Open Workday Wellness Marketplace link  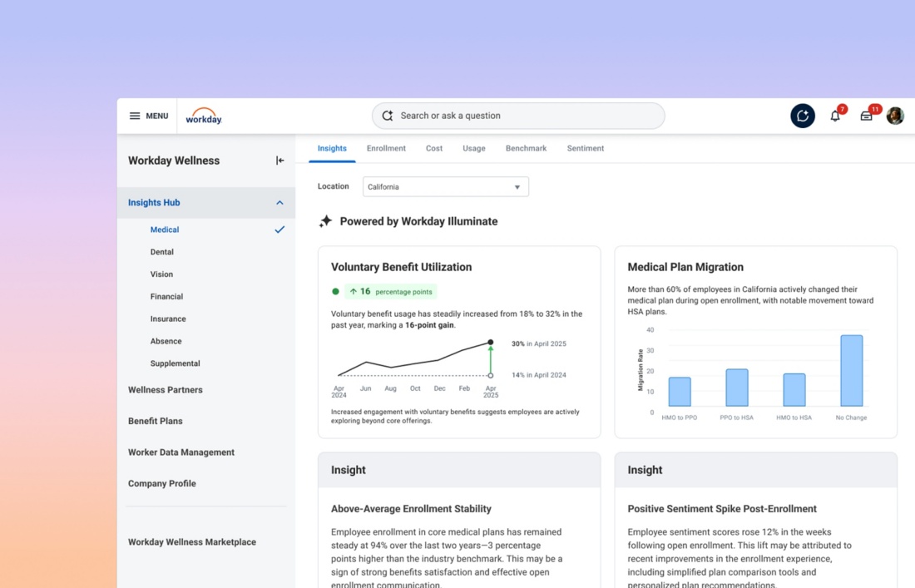(x=192, y=542)
